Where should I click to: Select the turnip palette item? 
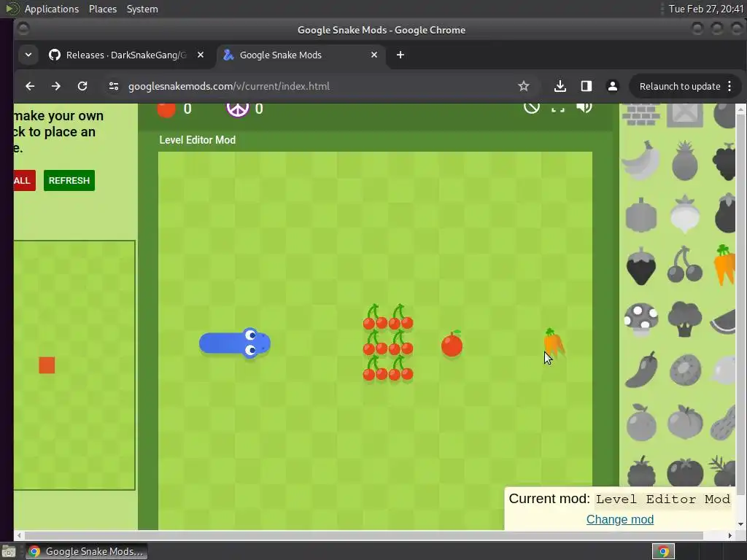tap(684, 214)
